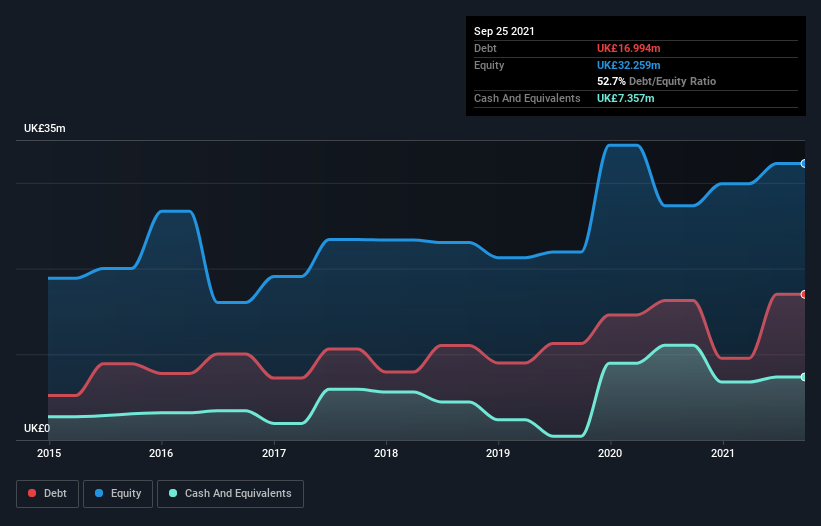Viewport: 821px width, 526px height.
Task: Click the Equity row label in tooltip
Action: coord(489,65)
